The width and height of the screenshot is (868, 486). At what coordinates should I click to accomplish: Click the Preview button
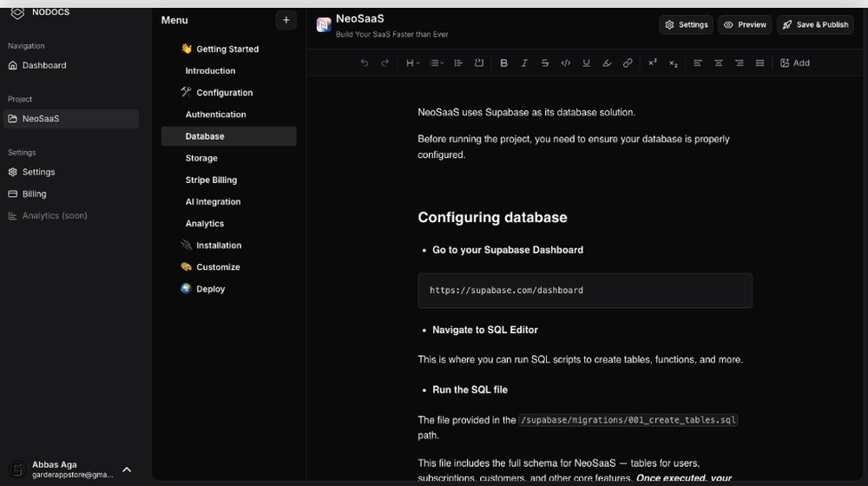pyautogui.click(x=745, y=25)
